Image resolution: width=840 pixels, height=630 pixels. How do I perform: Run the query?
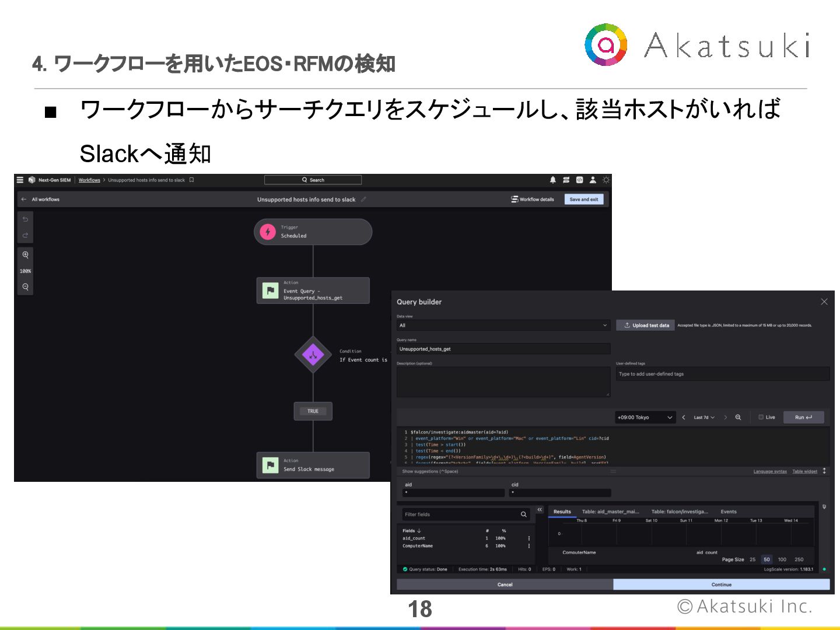click(803, 417)
